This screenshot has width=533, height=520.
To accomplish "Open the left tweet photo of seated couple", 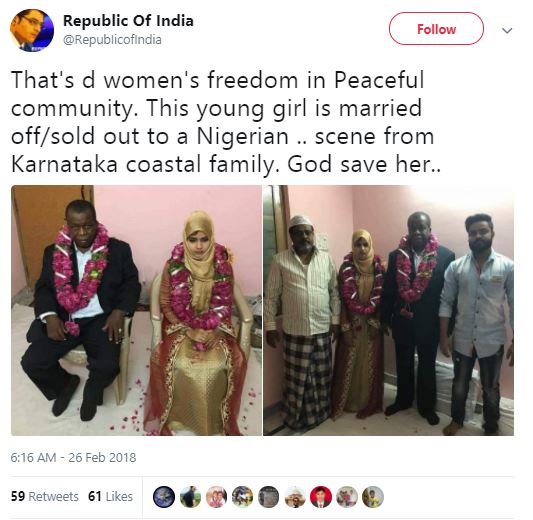I will (x=136, y=310).
